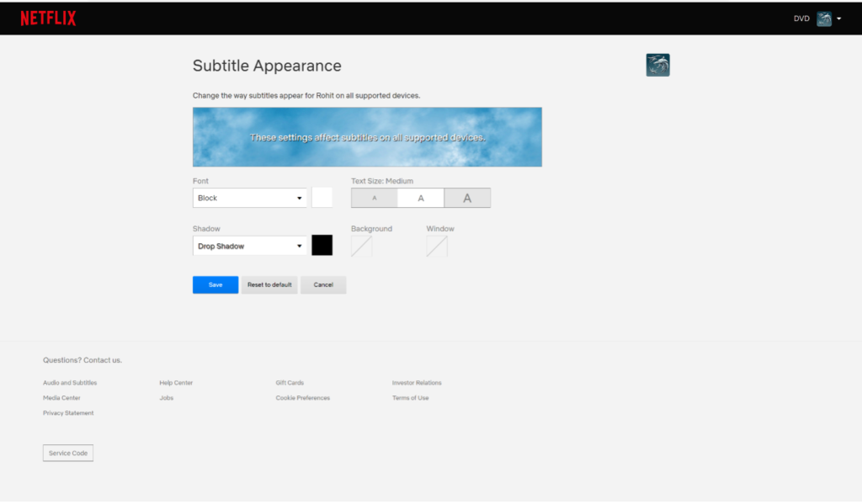The image size is (862, 504).
Task: Open Jobs footer link
Action: [166, 398]
